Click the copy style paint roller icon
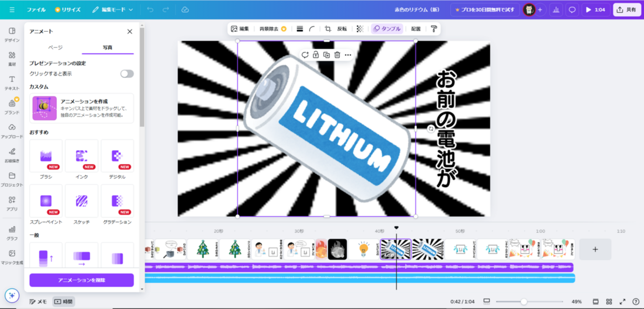This screenshot has width=644, height=309. (434, 29)
